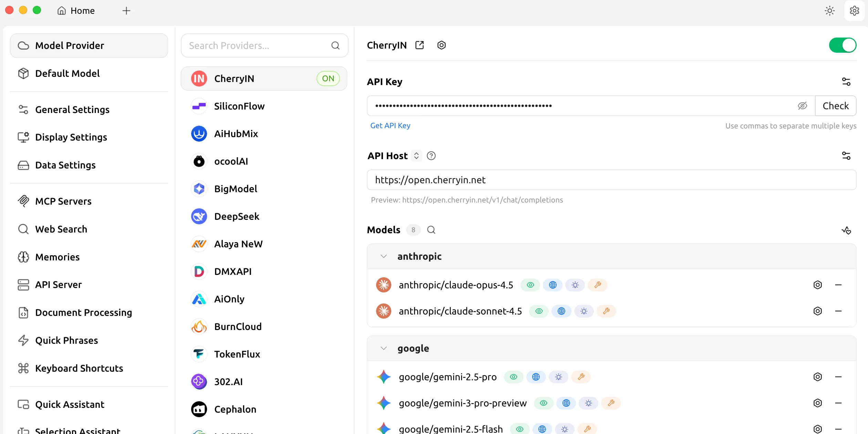Viewport: 868px width, 434px height.
Task: Open Document Processing settings
Action: (89, 312)
